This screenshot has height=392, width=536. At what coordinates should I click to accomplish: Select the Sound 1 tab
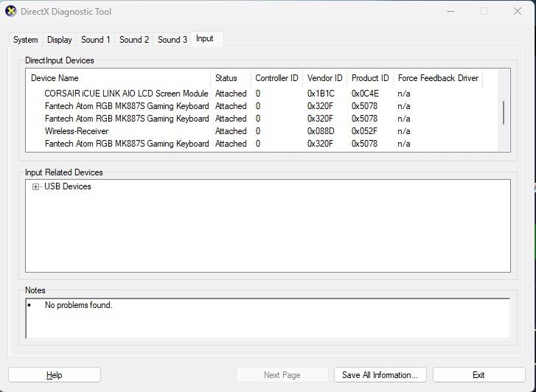pos(96,40)
